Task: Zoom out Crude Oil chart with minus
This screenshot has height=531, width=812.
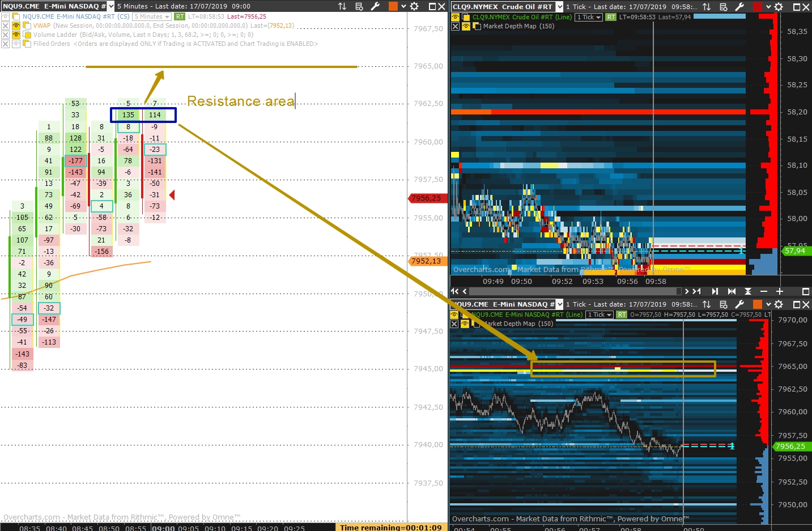Action: click(x=764, y=291)
